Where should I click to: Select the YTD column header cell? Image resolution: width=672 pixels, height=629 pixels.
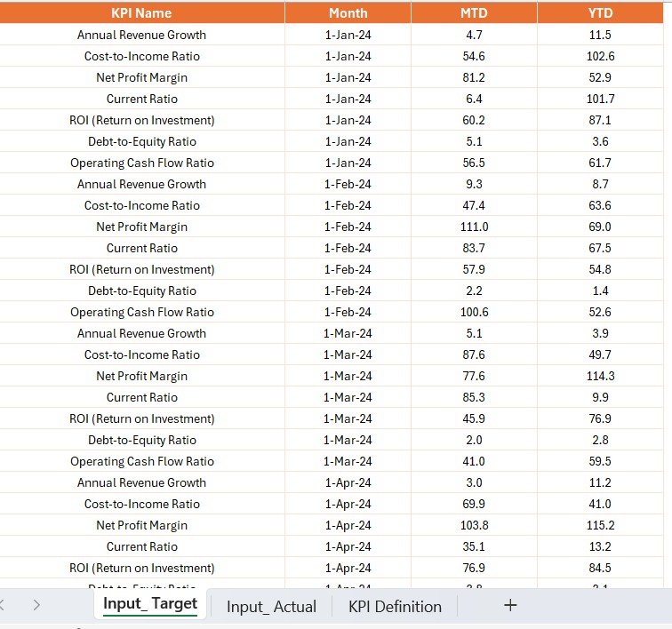600,12
